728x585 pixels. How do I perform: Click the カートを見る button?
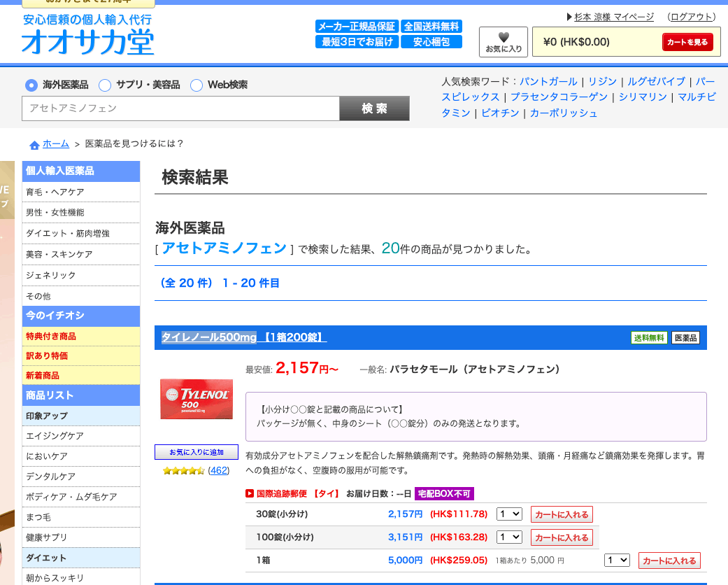687,42
